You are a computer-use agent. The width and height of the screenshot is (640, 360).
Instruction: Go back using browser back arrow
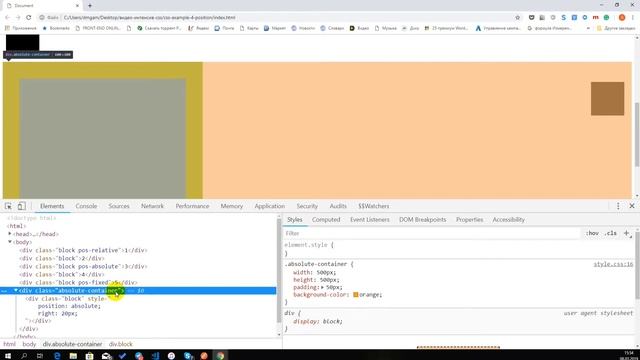(7, 18)
